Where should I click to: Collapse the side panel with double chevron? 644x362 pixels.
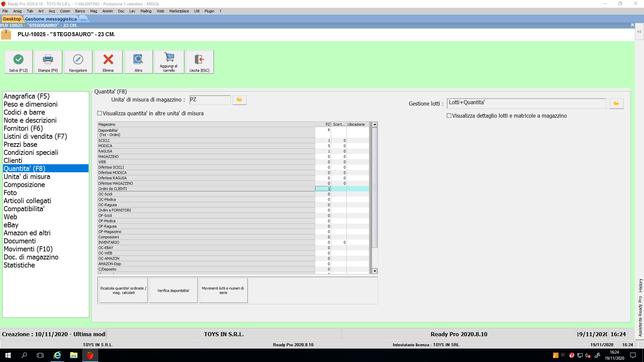[639, 32]
